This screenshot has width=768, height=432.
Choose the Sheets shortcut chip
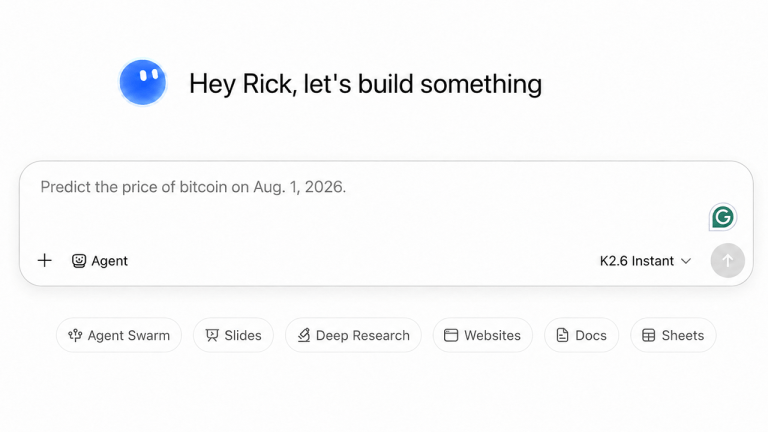click(x=673, y=335)
